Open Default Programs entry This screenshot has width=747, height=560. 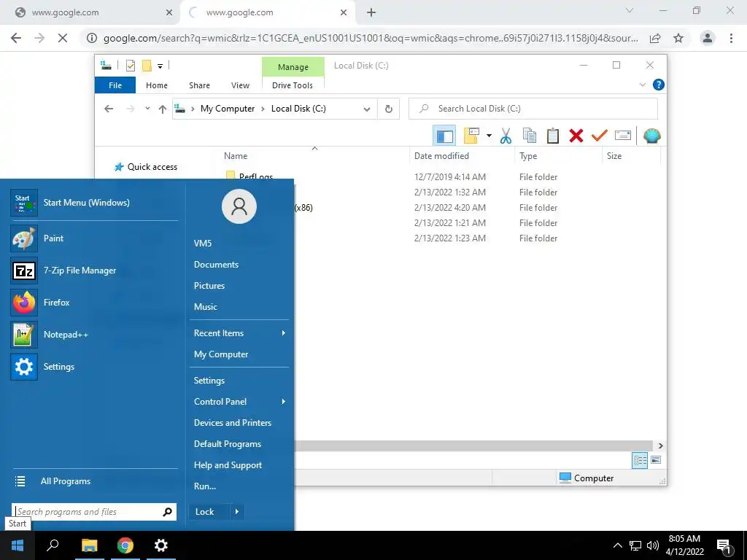point(228,444)
